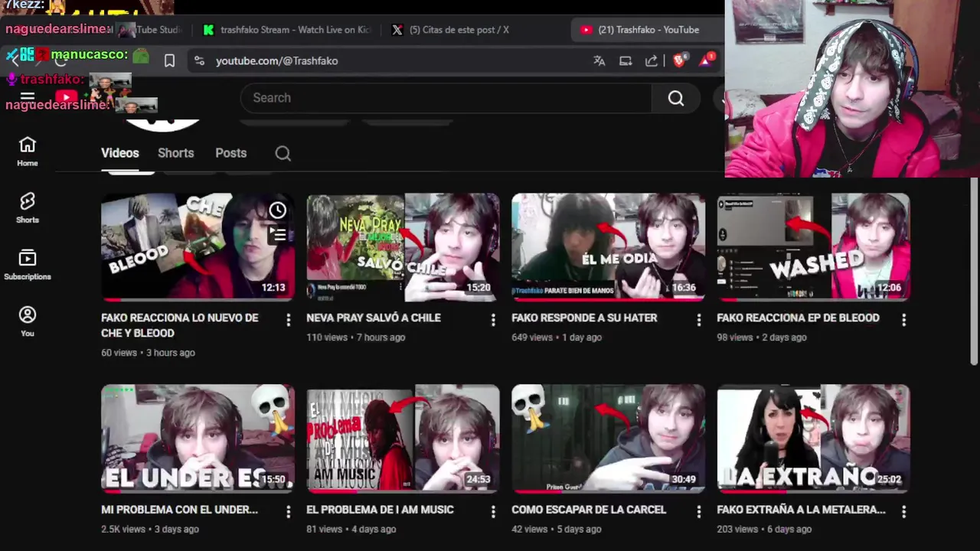This screenshot has width=980, height=551.
Task: Open FAKO REACCIONA EP DE BLEOOD title
Action: pos(798,318)
